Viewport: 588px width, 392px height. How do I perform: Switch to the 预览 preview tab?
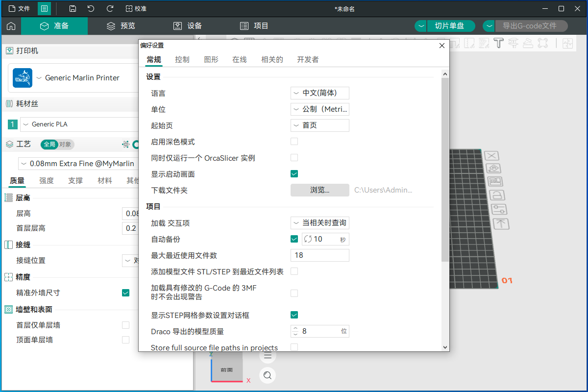[121, 26]
